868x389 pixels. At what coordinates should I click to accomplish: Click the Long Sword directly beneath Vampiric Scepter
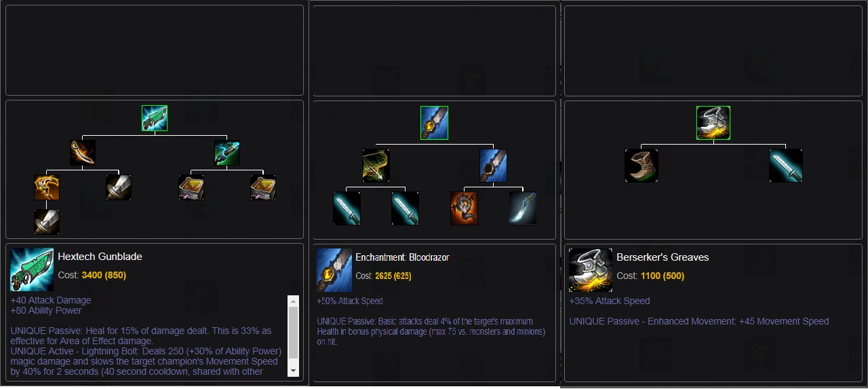point(47,222)
